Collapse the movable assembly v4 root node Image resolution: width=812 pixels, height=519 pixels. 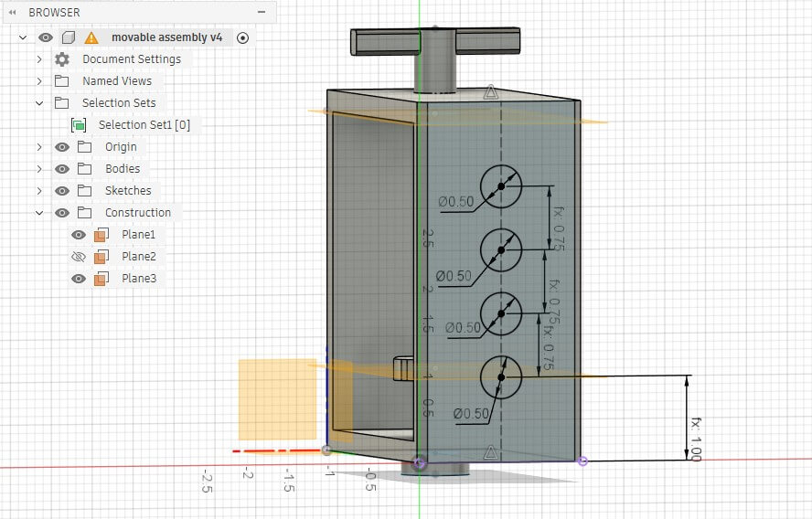(22, 37)
